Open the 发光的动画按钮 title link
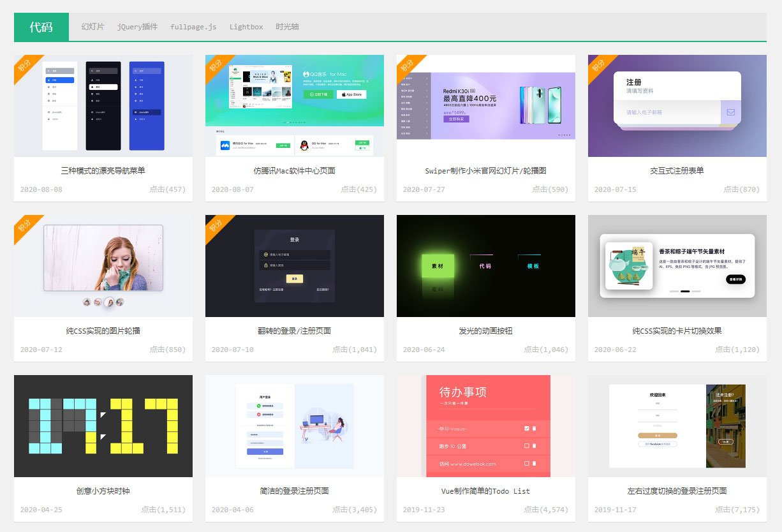The width and height of the screenshot is (782, 532). click(x=486, y=330)
